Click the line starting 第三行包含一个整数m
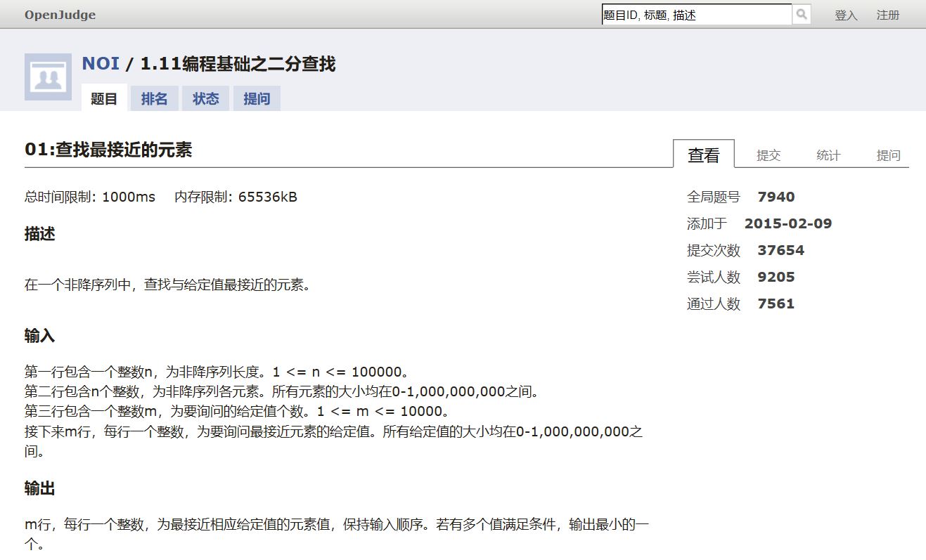This screenshot has height=560, width=926. (x=237, y=411)
